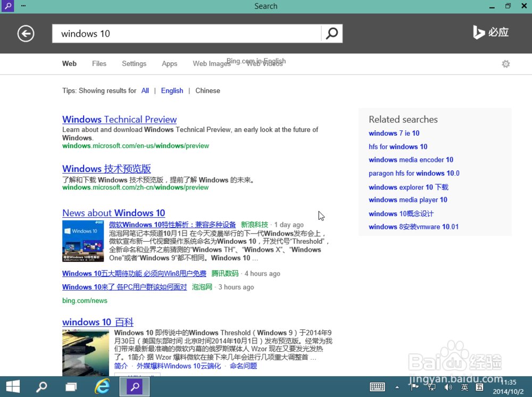The height and width of the screenshot is (397, 532).
Task: Open related search windows explorer 10 下载
Action: 409,187
